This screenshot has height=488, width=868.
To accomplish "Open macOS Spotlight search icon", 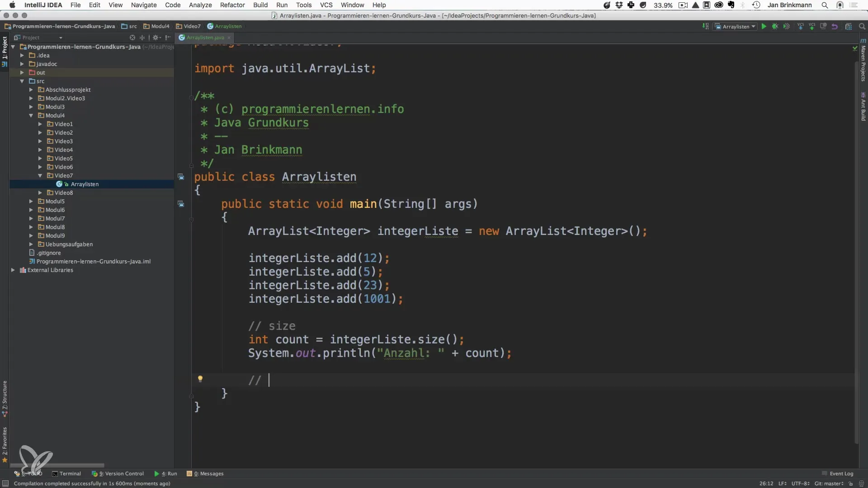I will tap(825, 5).
